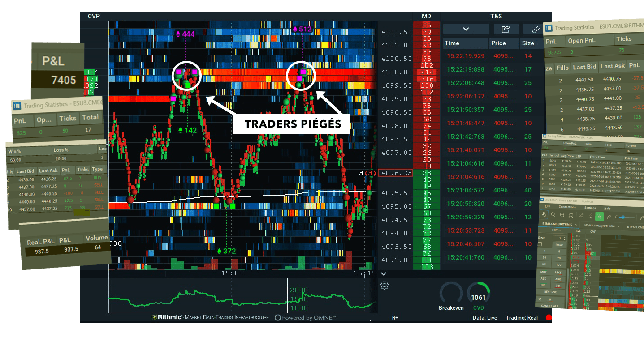Select size preset 50 in order panel
The width and height of the screenshot is (644, 337).
(544, 264)
